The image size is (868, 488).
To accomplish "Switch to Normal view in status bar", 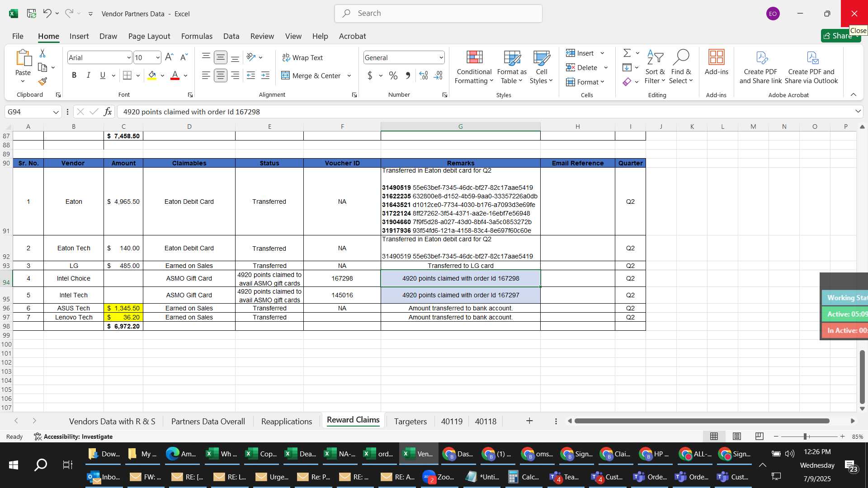I will [x=714, y=436].
